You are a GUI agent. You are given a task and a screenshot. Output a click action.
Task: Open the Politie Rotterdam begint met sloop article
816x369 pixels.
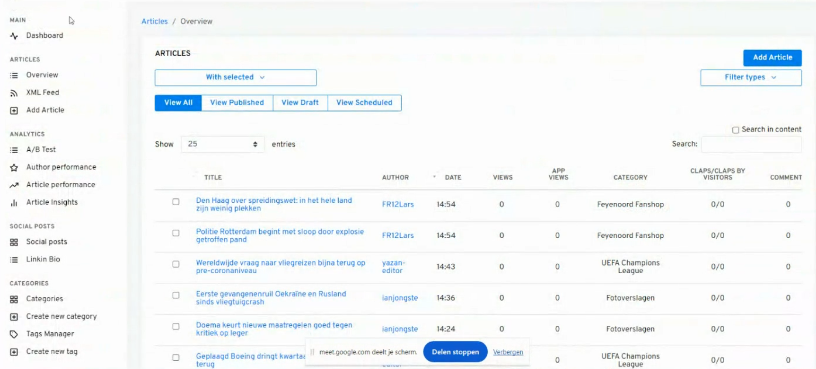click(280, 236)
